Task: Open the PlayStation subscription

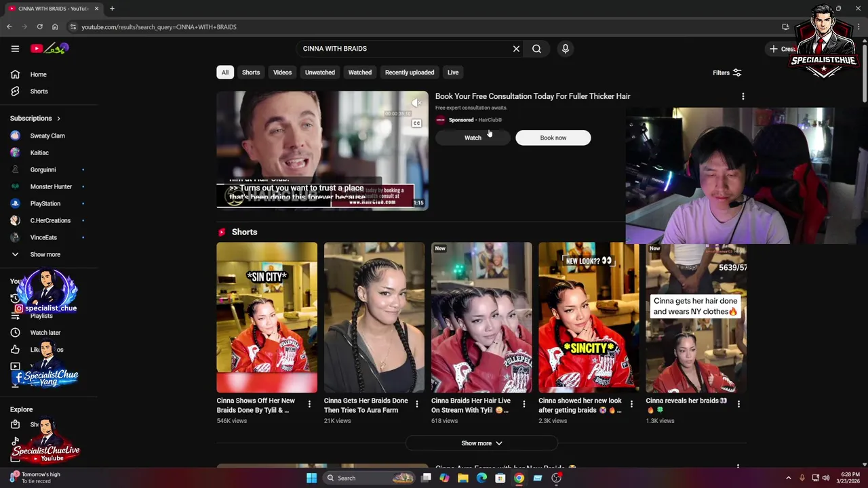Action: click(x=45, y=203)
